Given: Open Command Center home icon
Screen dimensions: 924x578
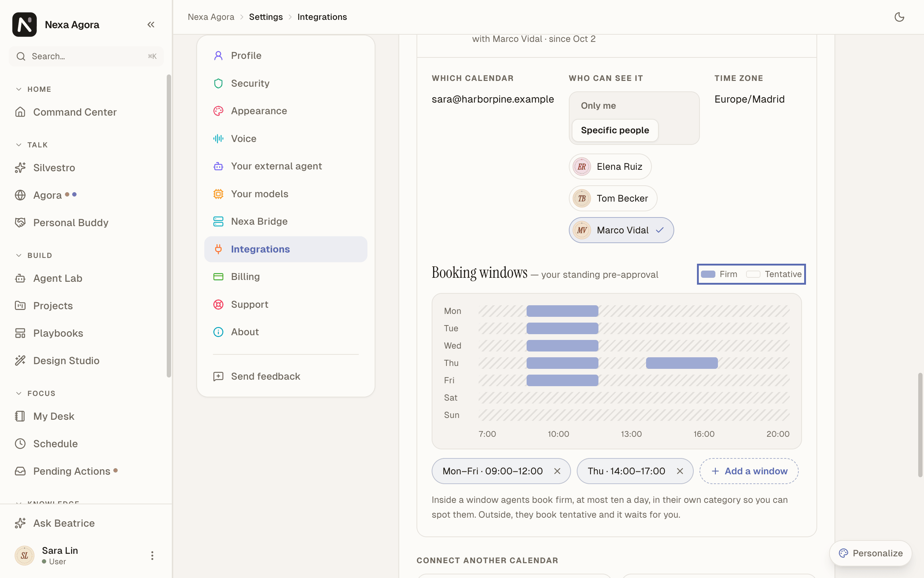Looking at the screenshot, I should (20, 112).
